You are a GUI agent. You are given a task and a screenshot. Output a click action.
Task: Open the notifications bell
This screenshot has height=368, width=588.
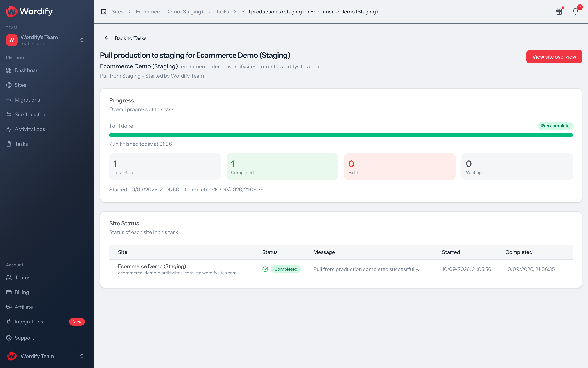(575, 11)
